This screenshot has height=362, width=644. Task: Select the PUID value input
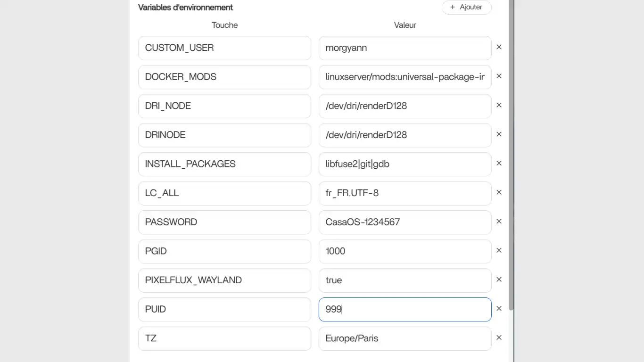pyautogui.click(x=405, y=309)
